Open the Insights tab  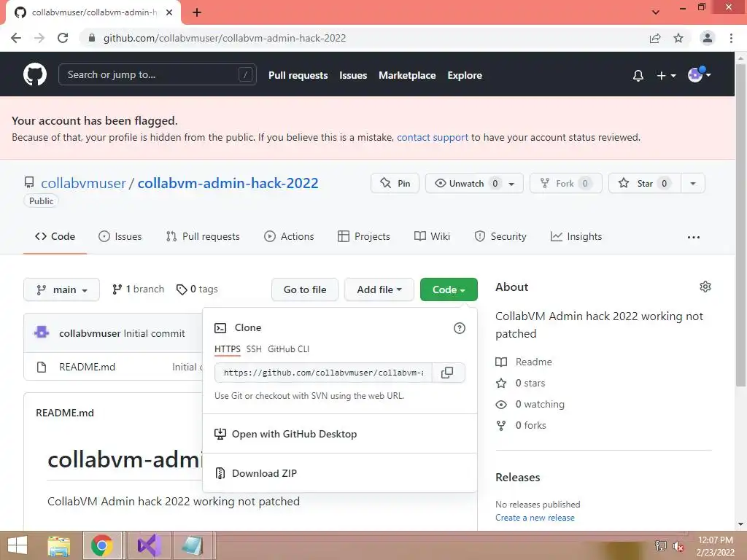coord(576,237)
